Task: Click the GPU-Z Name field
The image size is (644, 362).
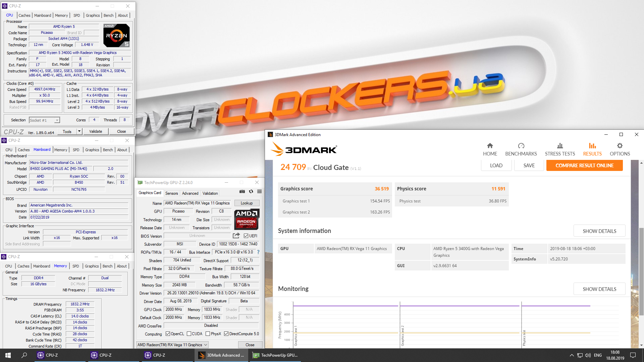Action: coord(197,203)
